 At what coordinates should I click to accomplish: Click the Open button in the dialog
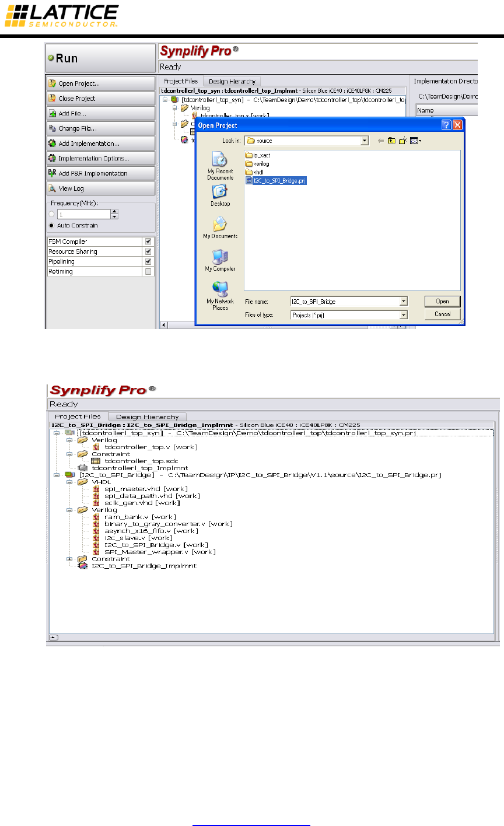point(442,301)
